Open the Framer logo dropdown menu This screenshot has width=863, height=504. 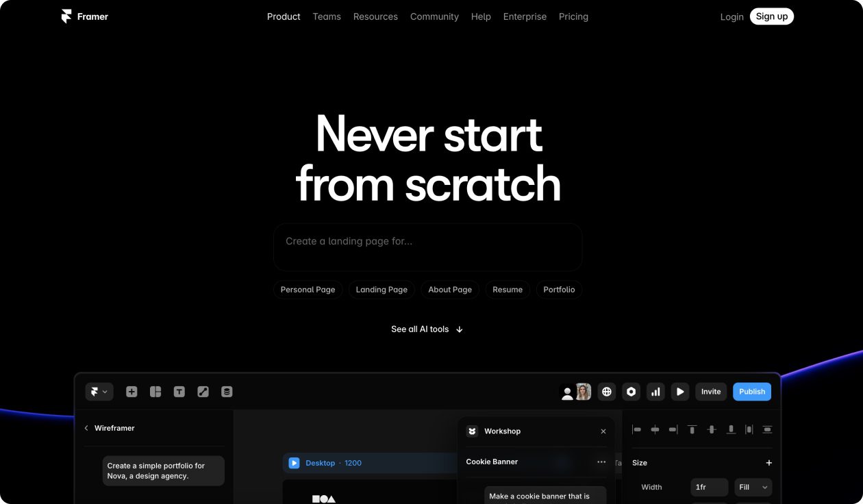coord(99,391)
